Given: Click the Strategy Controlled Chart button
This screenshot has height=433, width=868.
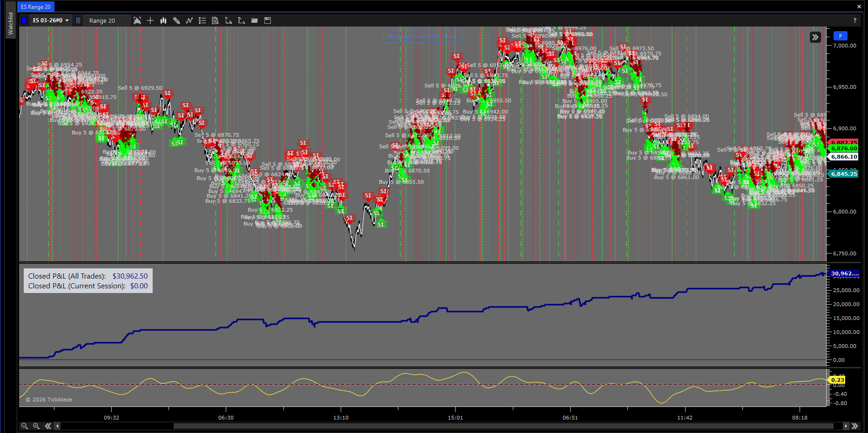Looking at the screenshot, I should pos(422,36).
